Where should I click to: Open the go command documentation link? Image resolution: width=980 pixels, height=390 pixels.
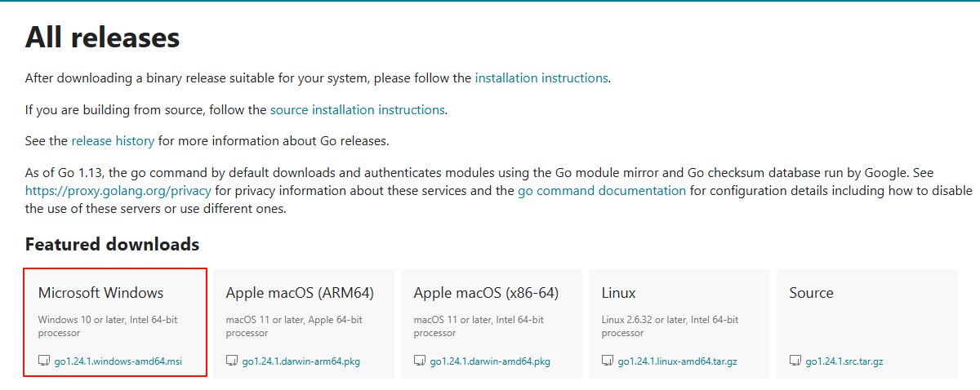coord(602,191)
